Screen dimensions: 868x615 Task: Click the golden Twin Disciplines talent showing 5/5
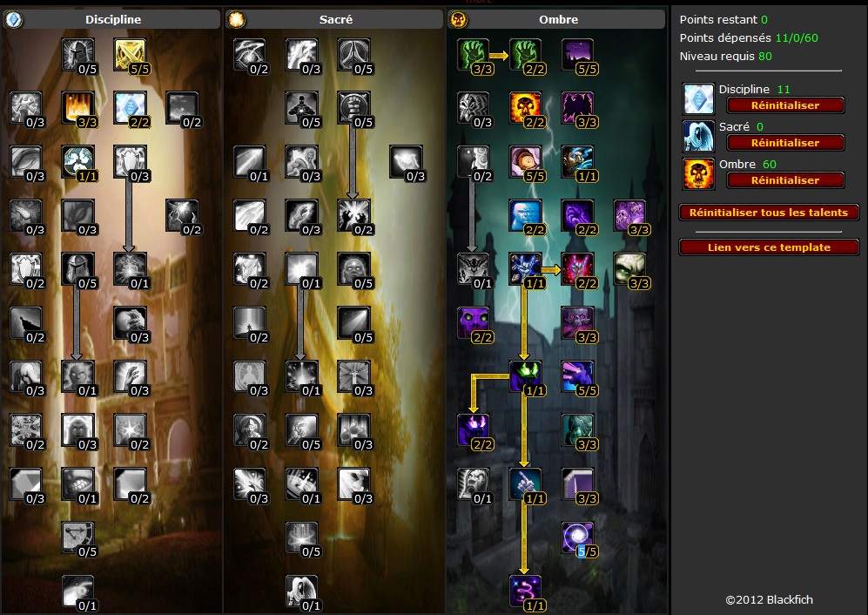click(x=130, y=55)
